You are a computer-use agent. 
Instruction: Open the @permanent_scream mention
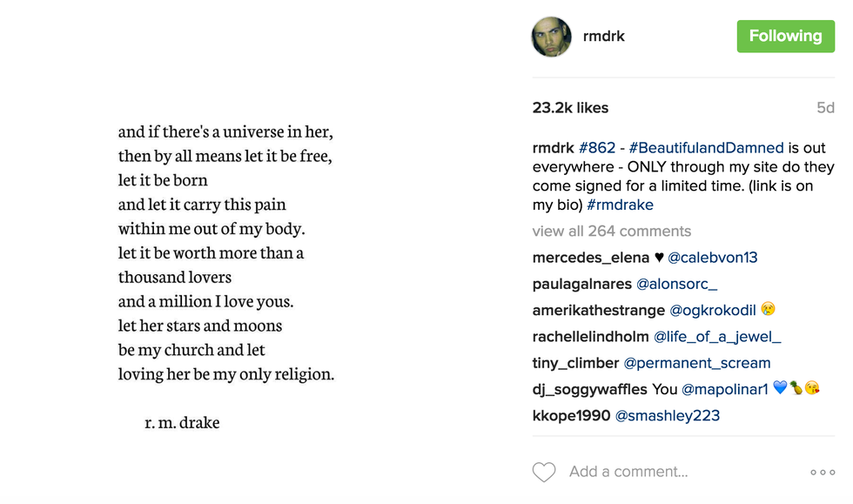coord(697,363)
